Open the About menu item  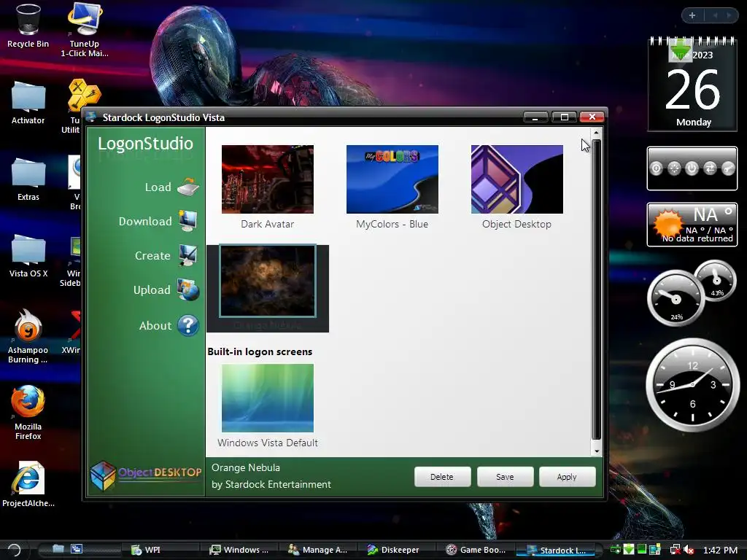(155, 326)
